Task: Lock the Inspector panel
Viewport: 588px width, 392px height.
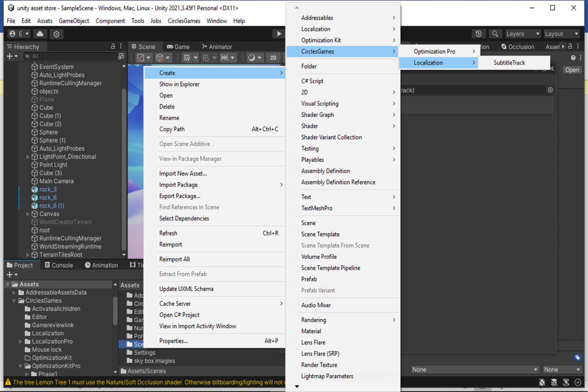Action: tap(570, 46)
